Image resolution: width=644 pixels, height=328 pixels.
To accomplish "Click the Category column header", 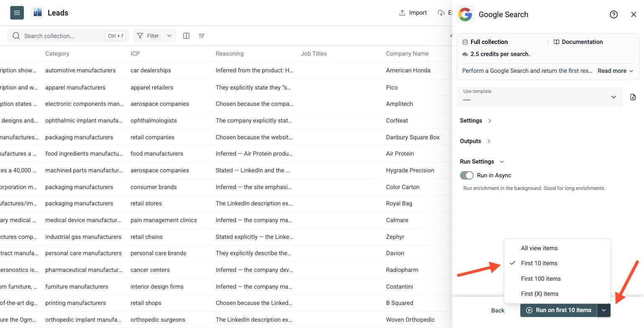I will click(57, 54).
